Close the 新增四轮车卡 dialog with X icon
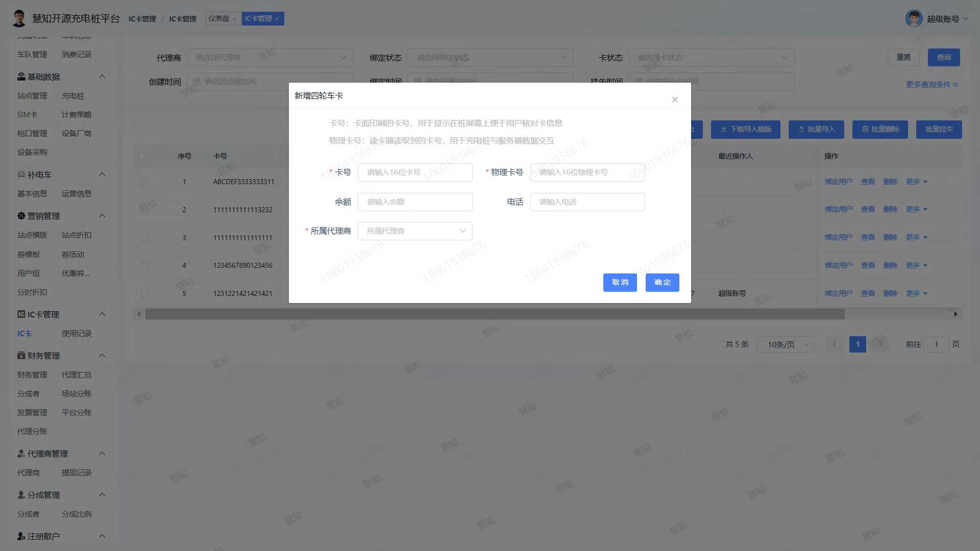 coord(675,99)
